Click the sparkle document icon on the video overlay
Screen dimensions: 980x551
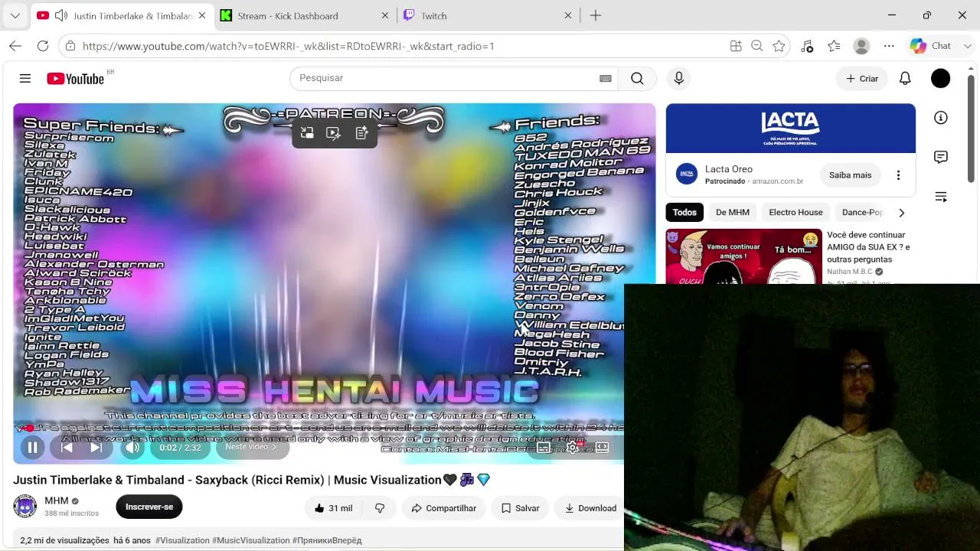tap(362, 133)
